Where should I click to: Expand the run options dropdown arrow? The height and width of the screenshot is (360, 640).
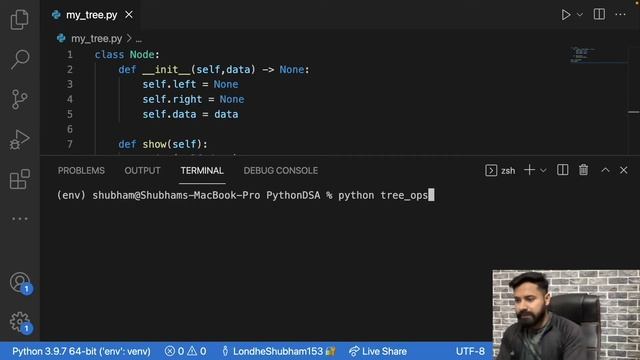pyautogui.click(x=580, y=15)
